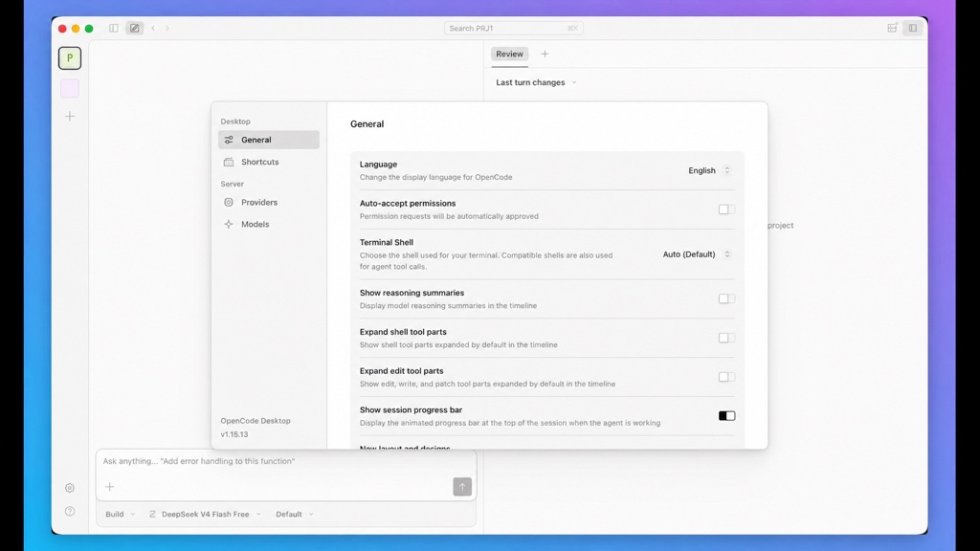Enable Show reasoning summaries toggle
This screenshot has height=551, width=980.
pyautogui.click(x=727, y=298)
